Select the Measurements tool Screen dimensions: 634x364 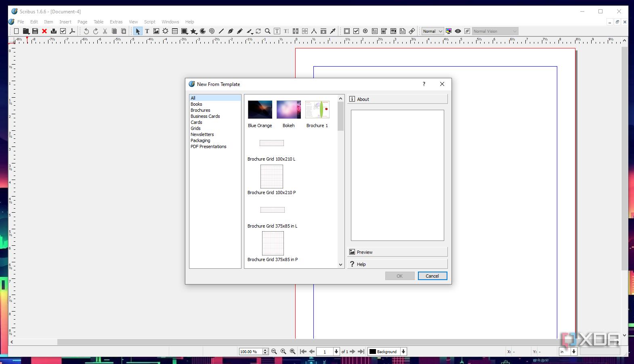314,31
